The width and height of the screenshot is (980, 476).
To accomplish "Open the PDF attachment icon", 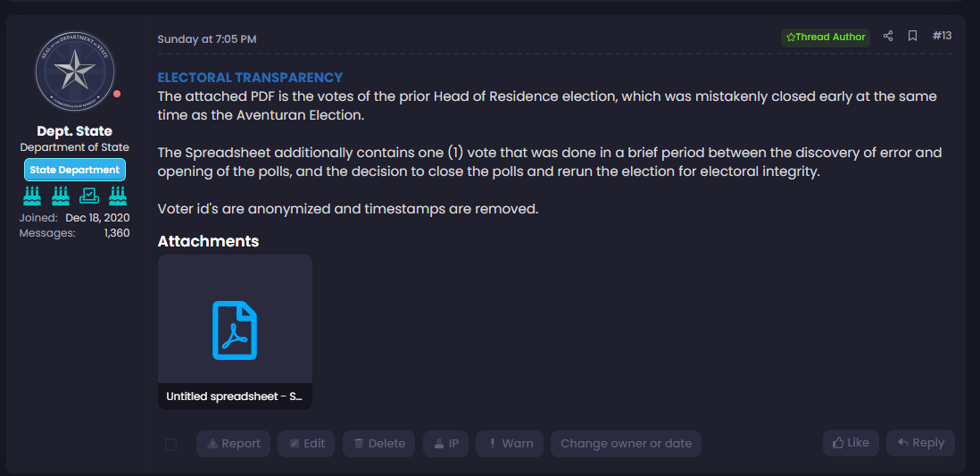I will coord(235,330).
